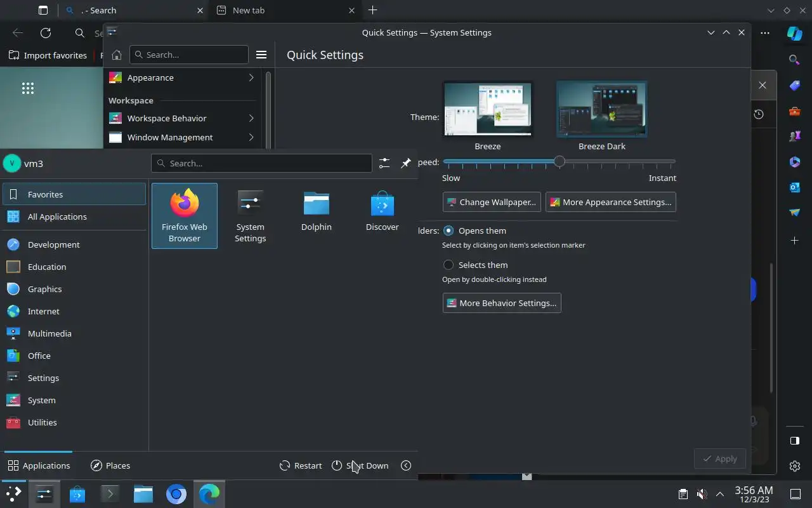The height and width of the screenshot is (508, 812).
Task: Select Favorites category in launcher
Action: [x=74, y=194]
